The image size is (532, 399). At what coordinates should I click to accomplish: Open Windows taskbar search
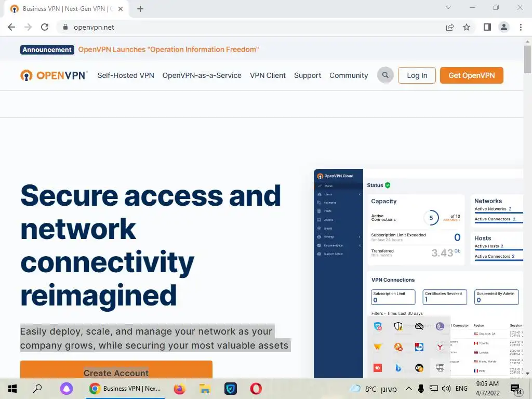coord(37,388)
